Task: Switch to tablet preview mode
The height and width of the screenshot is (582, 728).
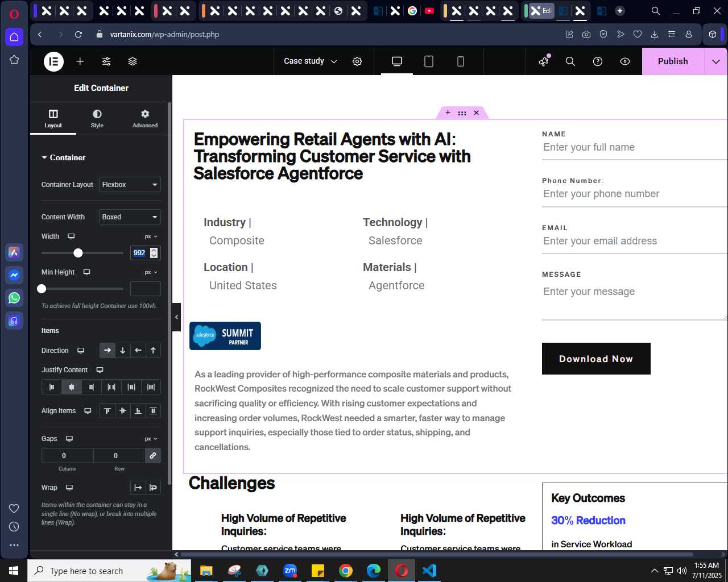Action: [x=429, y=61]
